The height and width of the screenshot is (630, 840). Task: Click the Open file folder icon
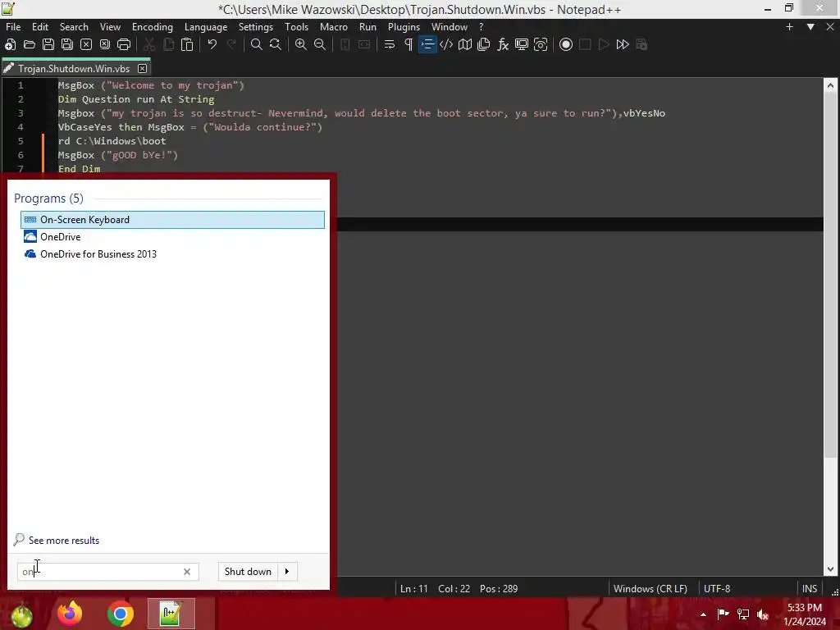(30, 44)
